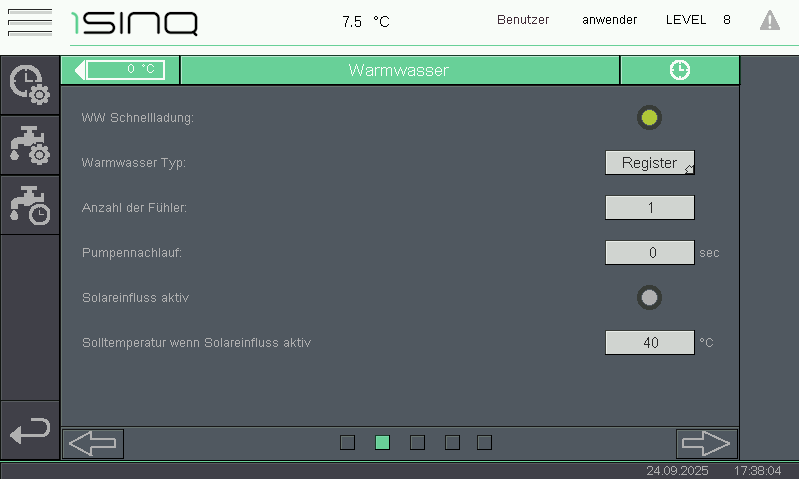Open the clock with gear settings icon
The image size is (799, 479).
click(30, 85)
